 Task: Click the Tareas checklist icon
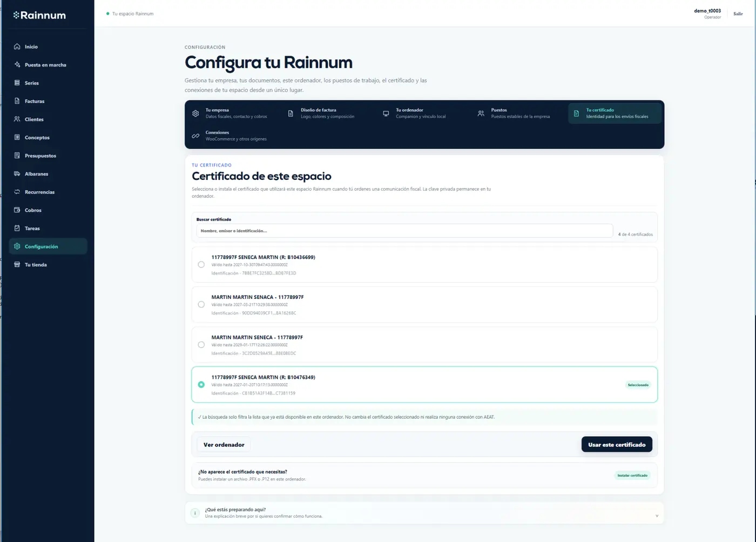coord(17,228)
